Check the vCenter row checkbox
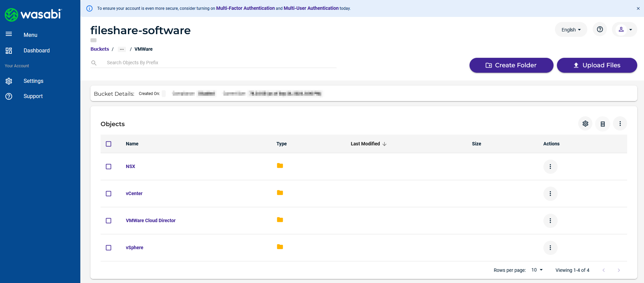Image resolution: width=644 pixels, height=283 pixels. pyautogui.click(x=108, y=194)
